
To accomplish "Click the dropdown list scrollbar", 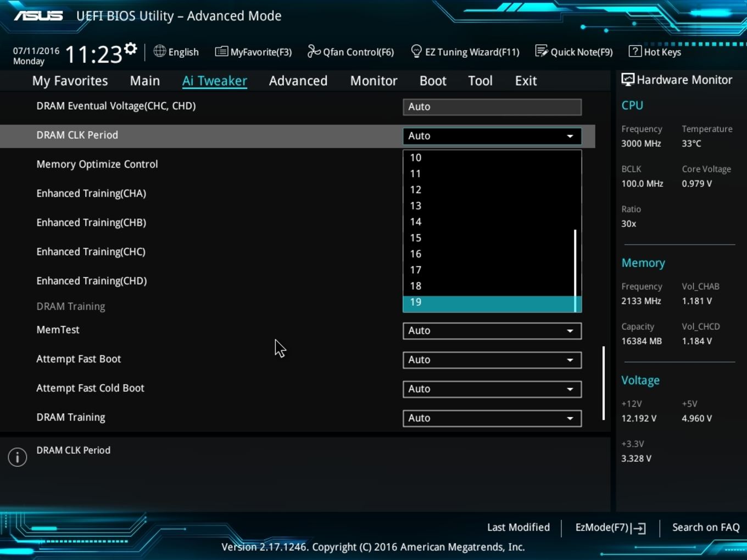I will (575, 271).
